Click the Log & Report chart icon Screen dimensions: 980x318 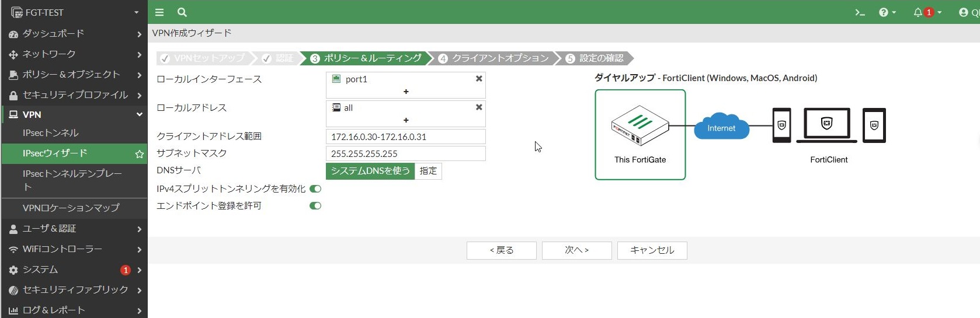click(13, 311)
